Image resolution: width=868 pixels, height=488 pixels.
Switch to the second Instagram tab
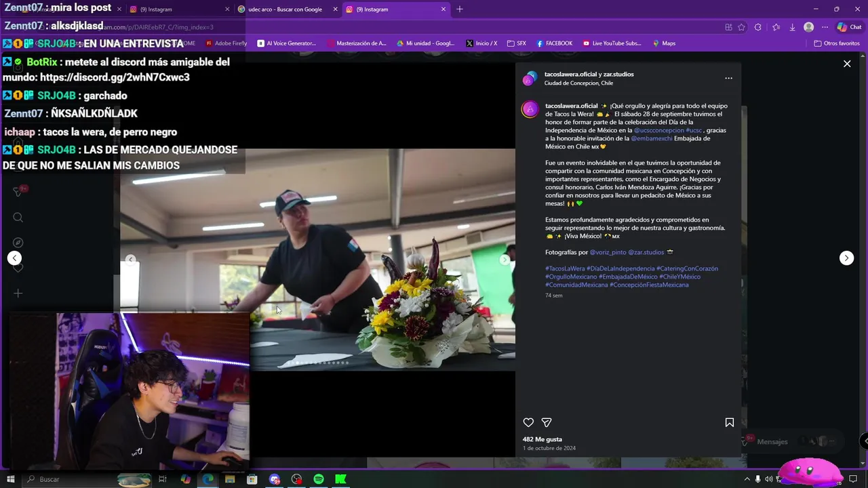[180, 9]
